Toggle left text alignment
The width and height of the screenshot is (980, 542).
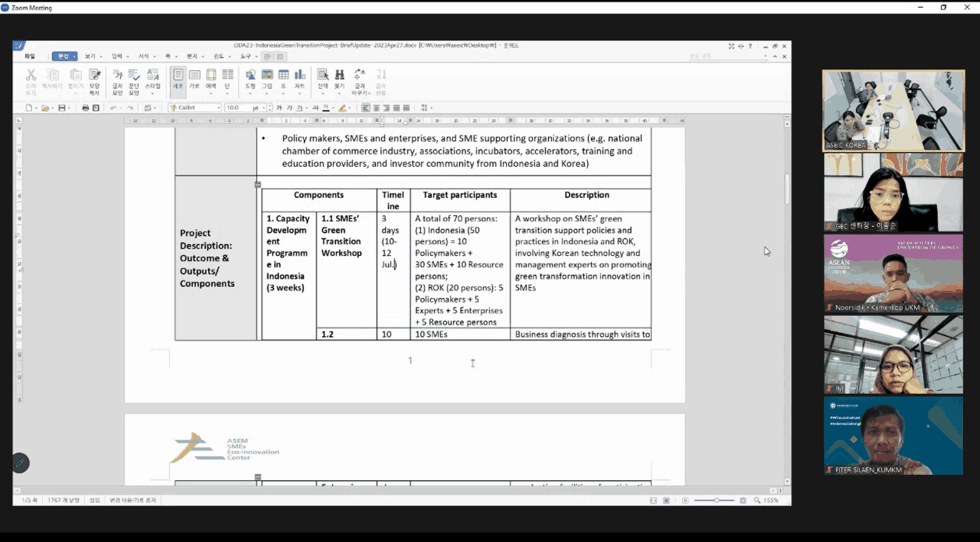[366, 108]
